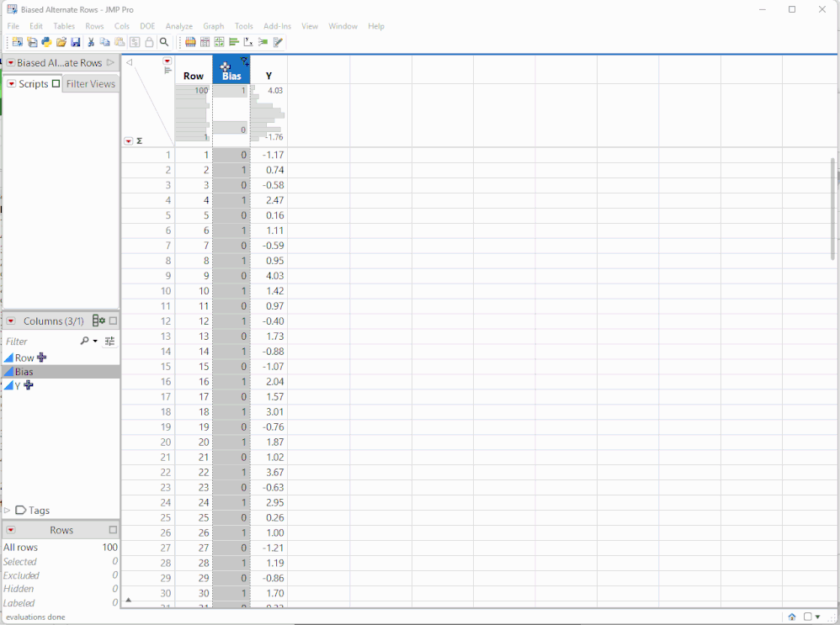
Task: Toggle the Rows panel square checkbox
Action: pos(113,530)
